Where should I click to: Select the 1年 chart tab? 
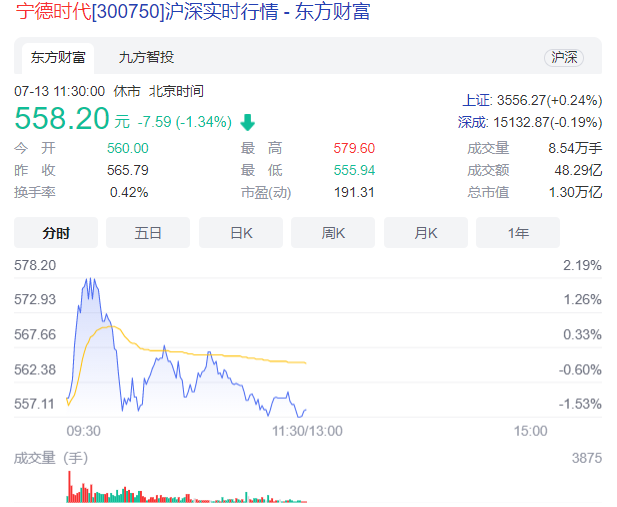[518, 233]
